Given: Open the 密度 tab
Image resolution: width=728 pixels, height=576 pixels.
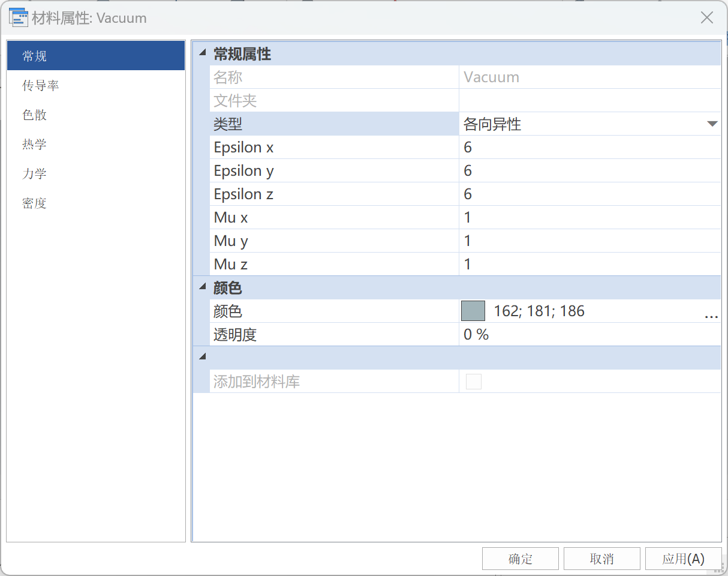Looking at the screenshot, I should point(35,203).
